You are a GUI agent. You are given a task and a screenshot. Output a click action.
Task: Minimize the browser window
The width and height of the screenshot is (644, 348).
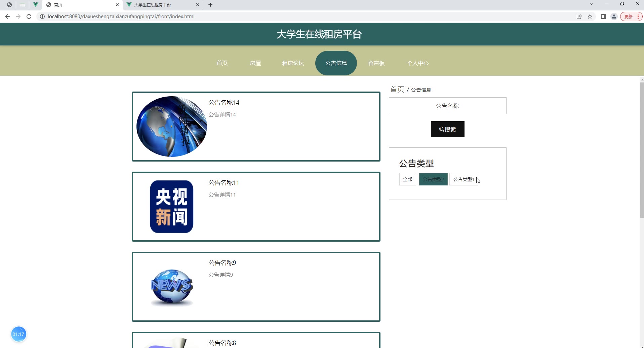(x=607, y=4)
